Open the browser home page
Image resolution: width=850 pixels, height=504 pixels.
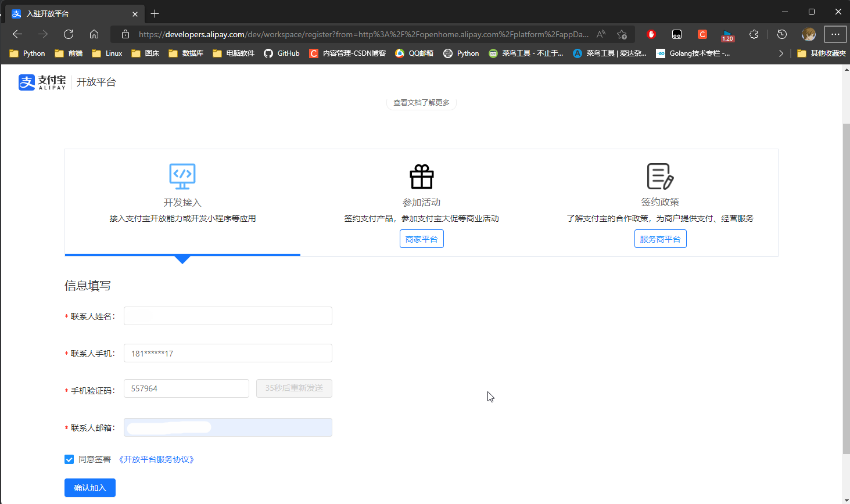[x=94, y=34]
